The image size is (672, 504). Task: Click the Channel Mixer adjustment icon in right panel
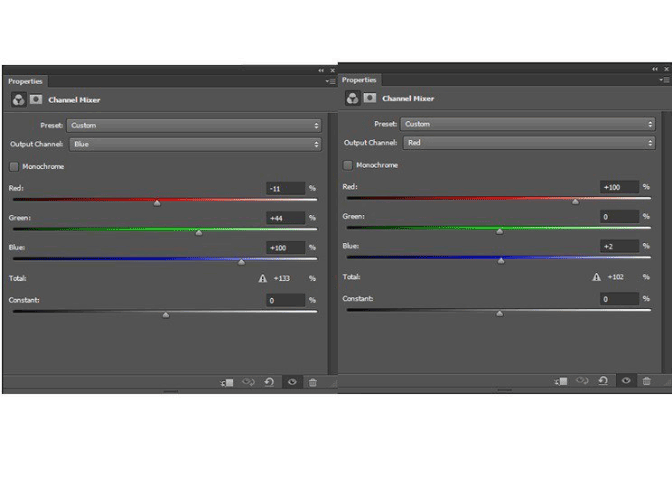pos(352,99)
